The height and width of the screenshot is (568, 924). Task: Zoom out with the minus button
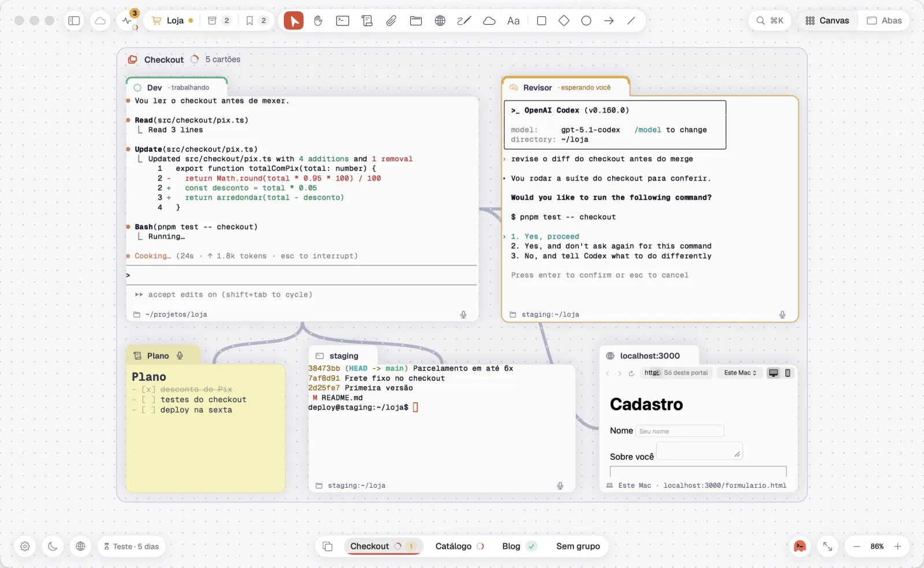(857, 546)
